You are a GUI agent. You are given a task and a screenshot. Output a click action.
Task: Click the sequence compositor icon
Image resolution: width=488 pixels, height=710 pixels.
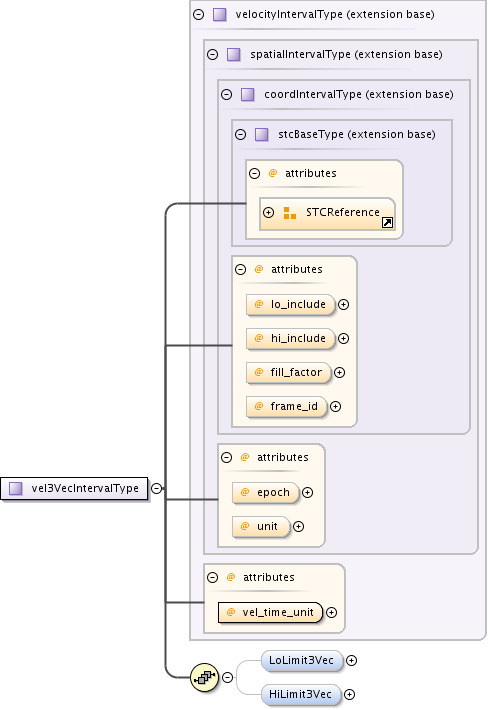(x=205, y=677)
